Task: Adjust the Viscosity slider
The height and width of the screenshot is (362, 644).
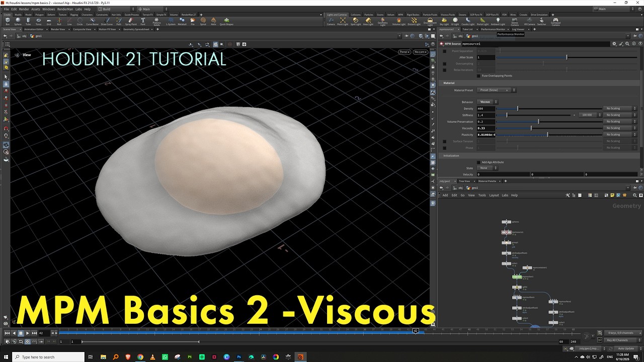Action: point(531,128)
